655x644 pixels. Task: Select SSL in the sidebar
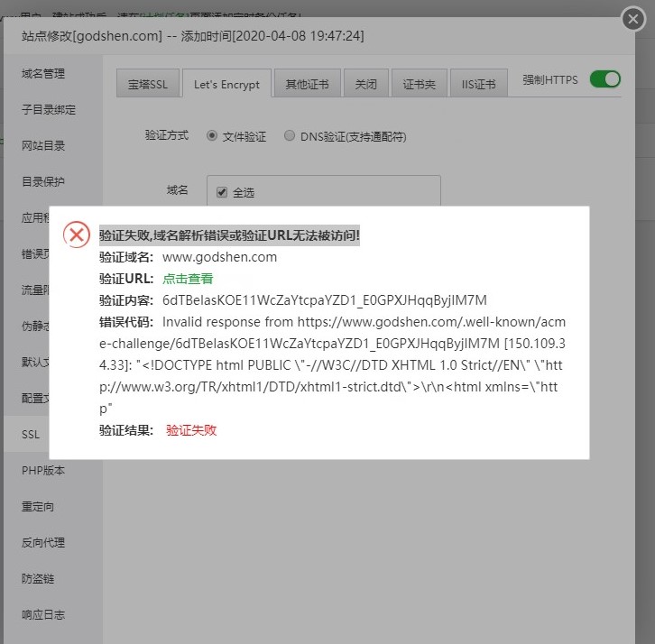coord(31,435)
